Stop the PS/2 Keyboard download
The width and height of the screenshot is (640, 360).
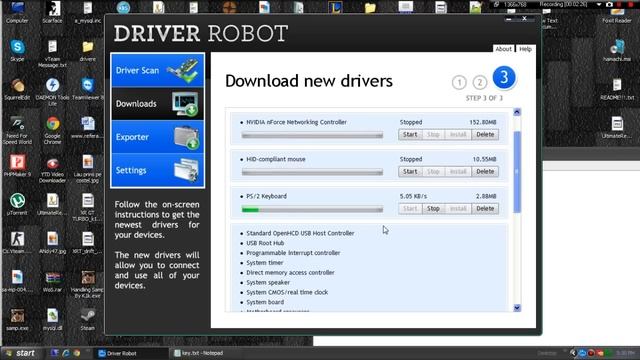coord(433,209)
